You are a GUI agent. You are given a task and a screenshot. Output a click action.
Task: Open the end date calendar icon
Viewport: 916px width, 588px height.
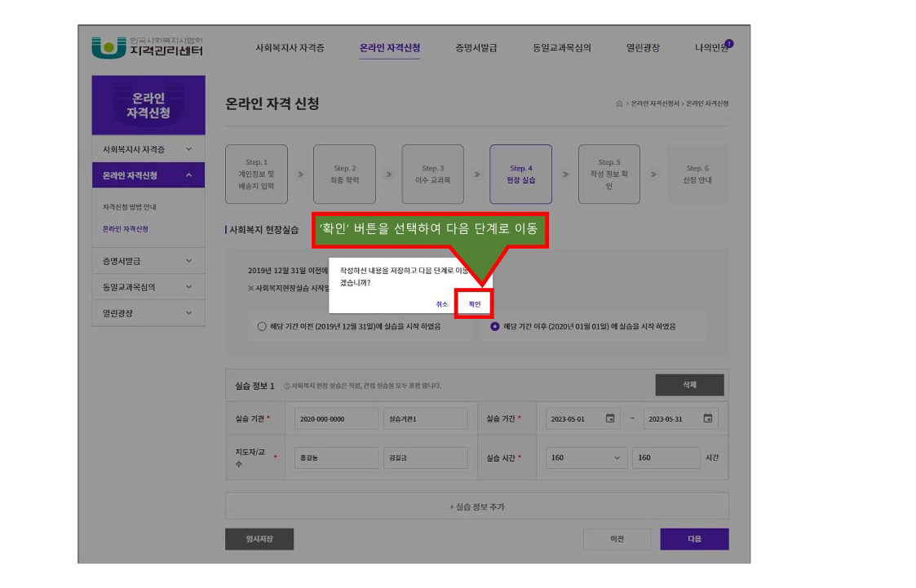[707, 418]
